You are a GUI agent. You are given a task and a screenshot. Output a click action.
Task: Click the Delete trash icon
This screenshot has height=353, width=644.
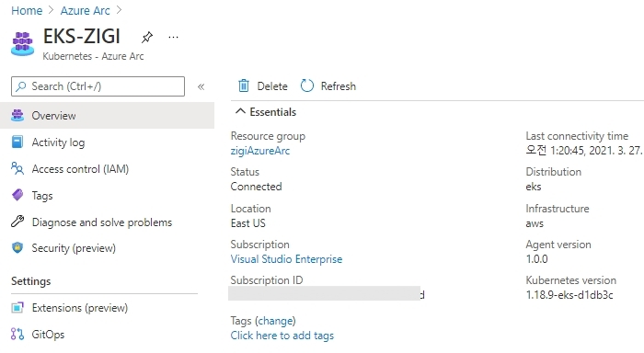click(x=244, y=85)
